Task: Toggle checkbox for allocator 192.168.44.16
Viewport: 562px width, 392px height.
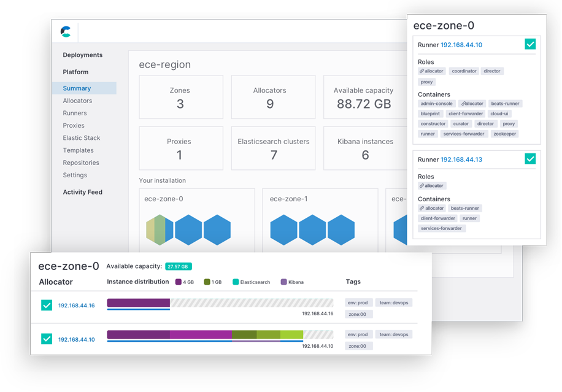Action: pos(47,306)
